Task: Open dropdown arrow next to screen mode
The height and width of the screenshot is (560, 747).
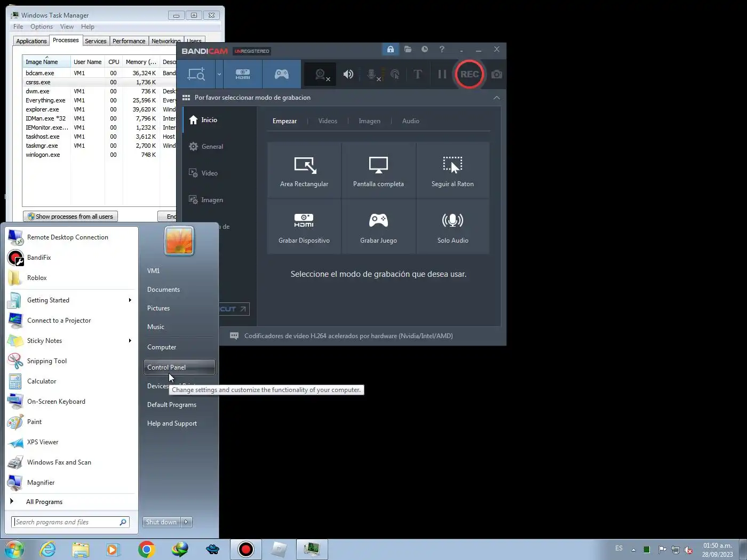Action: 219,74
